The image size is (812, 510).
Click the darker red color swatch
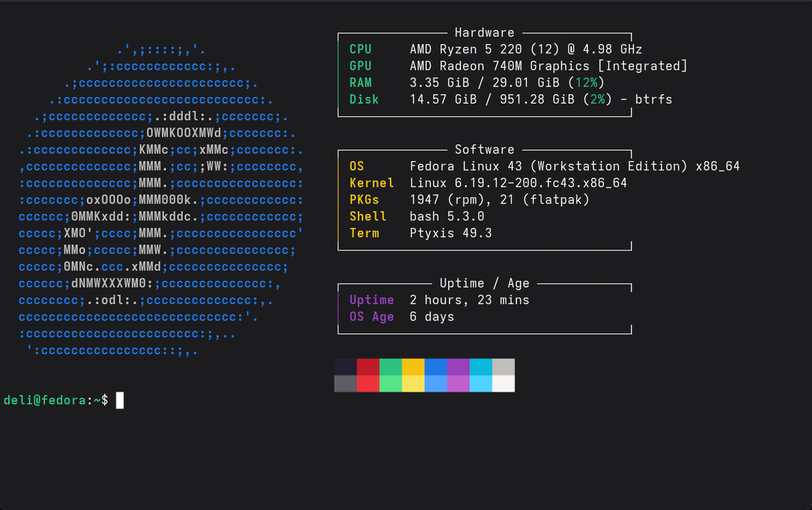click(x=368, y=367)
